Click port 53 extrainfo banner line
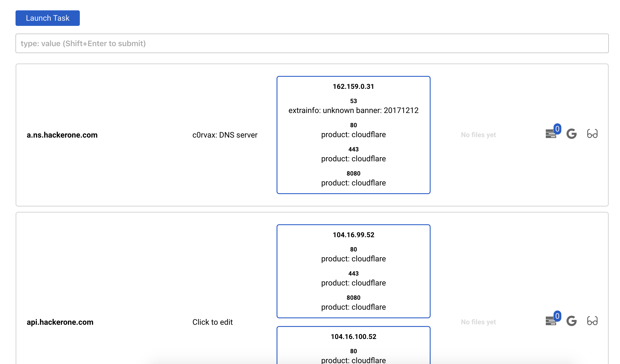The image size is (620, 364). (x=353, y=110)
